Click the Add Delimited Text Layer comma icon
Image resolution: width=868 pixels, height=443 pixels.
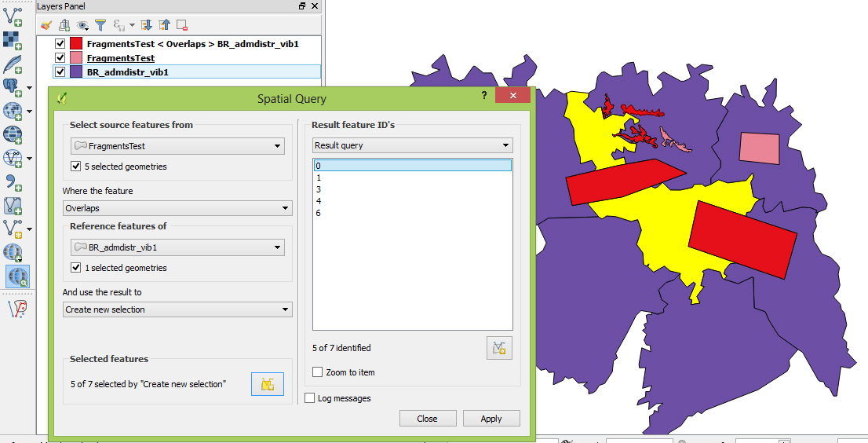tap(13, 182)
